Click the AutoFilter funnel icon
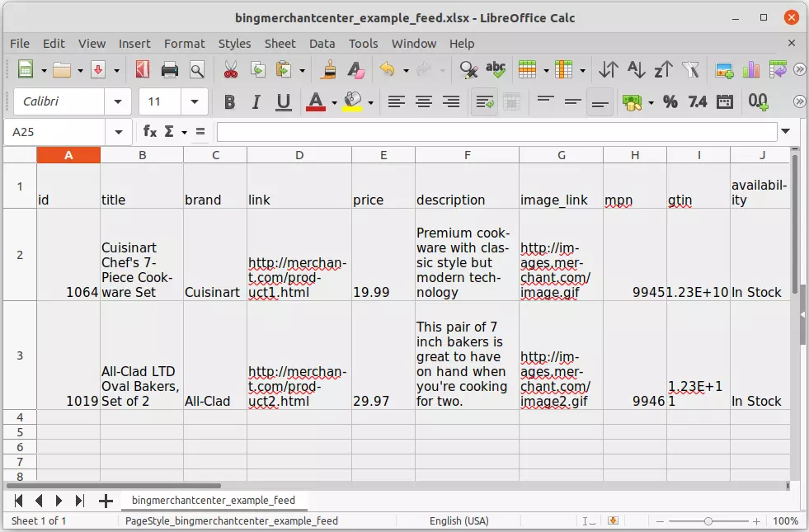 click(x=689, y=69)
